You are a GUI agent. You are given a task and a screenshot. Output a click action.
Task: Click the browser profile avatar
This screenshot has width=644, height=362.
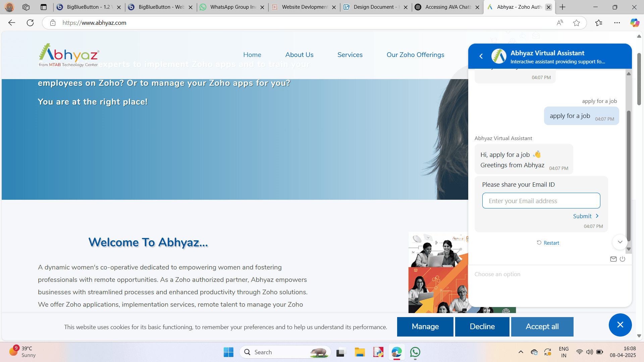(9, 7)
